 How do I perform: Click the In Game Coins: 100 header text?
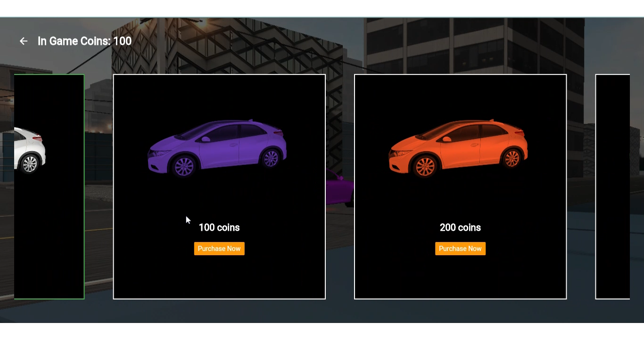pyautogui.click(x=84, y=41)
